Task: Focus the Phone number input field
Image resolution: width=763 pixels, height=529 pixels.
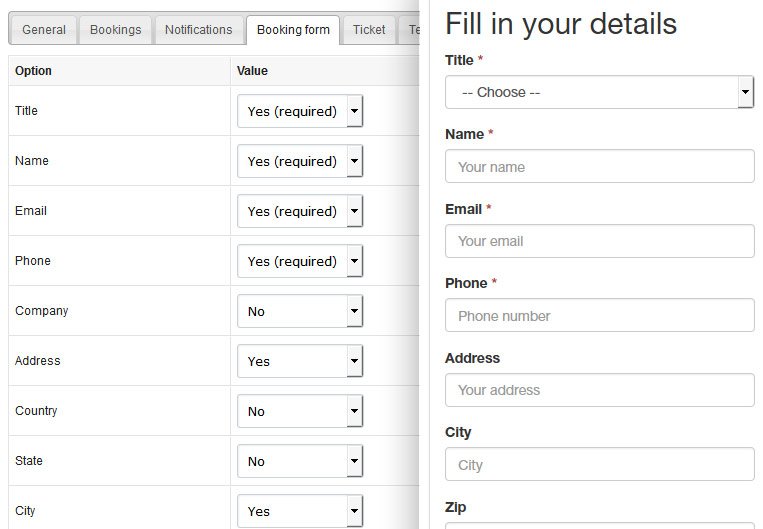Action: coord(600,315)
